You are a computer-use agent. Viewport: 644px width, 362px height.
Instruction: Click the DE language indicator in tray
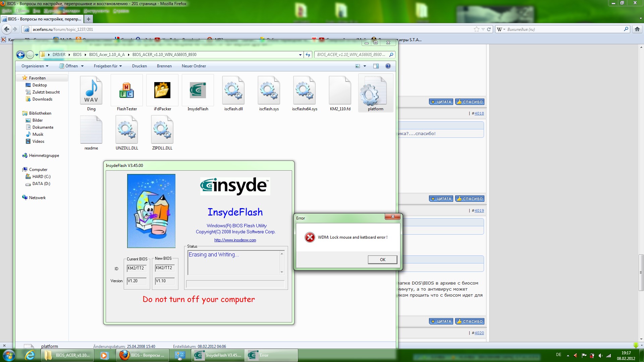(558, 355)
